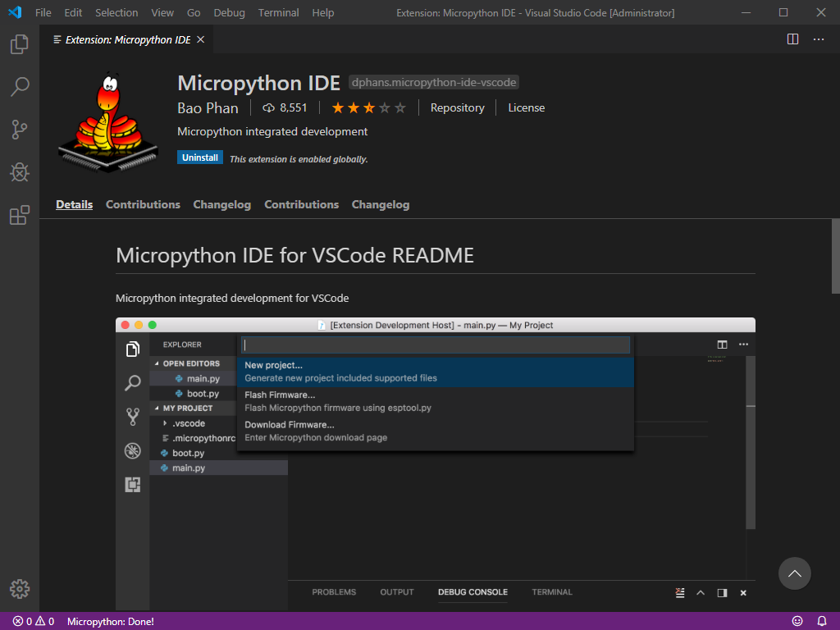Screen dimensions: 840x630
Task: Click the feedback smiley in status bar
Action: [x=797, y=621]
